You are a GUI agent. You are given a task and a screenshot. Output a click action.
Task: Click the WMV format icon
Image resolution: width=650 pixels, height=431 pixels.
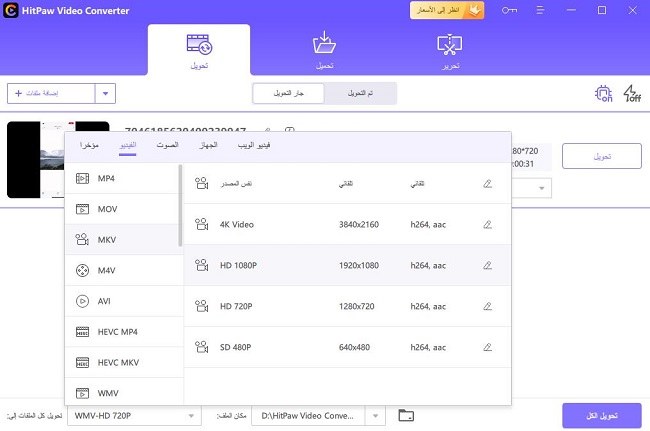click(x=82, y=393)
